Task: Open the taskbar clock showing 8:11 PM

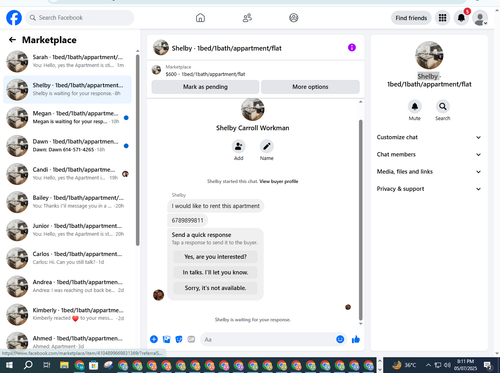Action: point(466,365)
